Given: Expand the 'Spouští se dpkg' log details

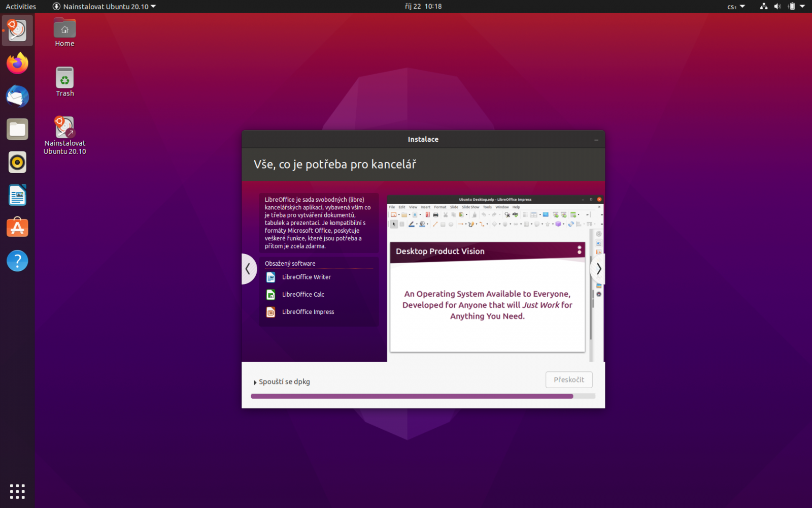Looking at the screenshot, I should (x=283, y=382).
